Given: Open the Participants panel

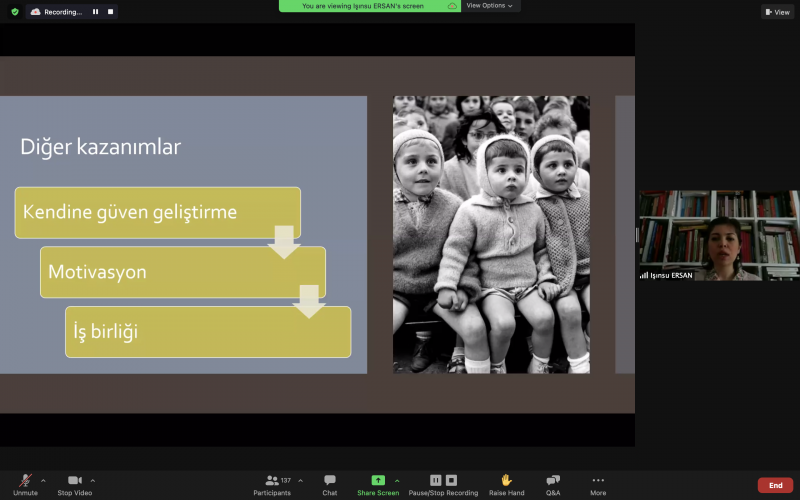Looking at the screenshot, I should 272,481.
